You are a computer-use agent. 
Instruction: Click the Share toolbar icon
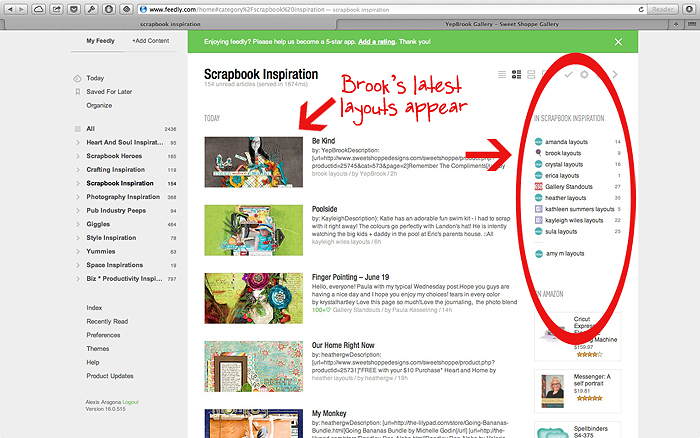click(56, 9)
